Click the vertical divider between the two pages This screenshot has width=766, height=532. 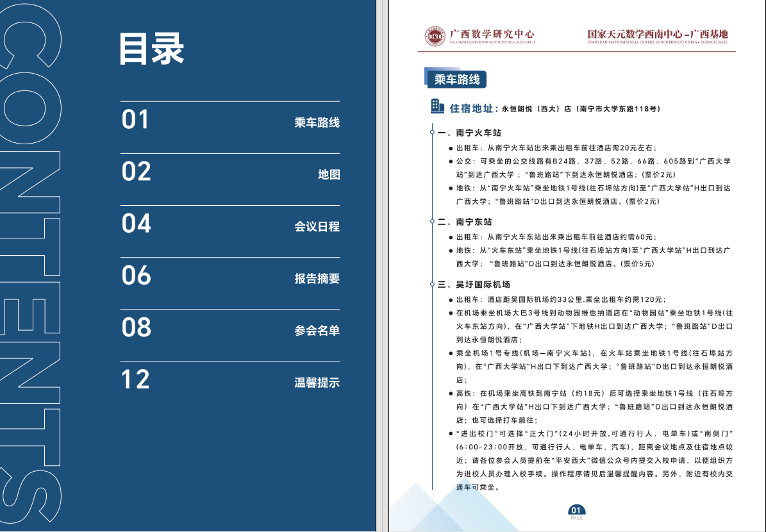[x=382, y=266]
